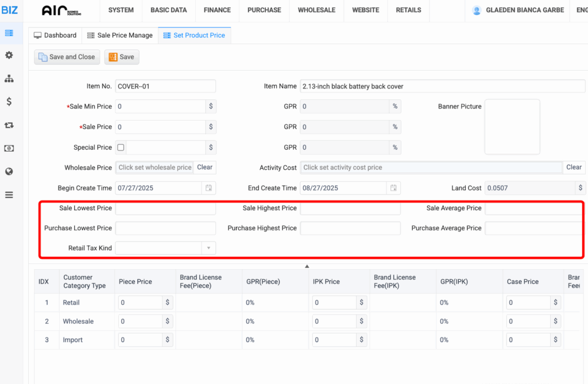Click the dollar sign sidebar icon
The height and width of the screenshot is (384, 588).
tap(9, 102)
